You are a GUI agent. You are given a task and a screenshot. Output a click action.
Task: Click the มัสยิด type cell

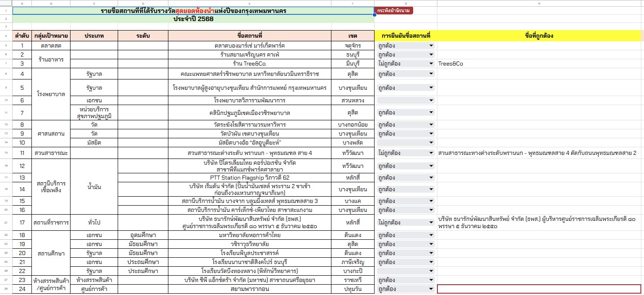[94, 142]
